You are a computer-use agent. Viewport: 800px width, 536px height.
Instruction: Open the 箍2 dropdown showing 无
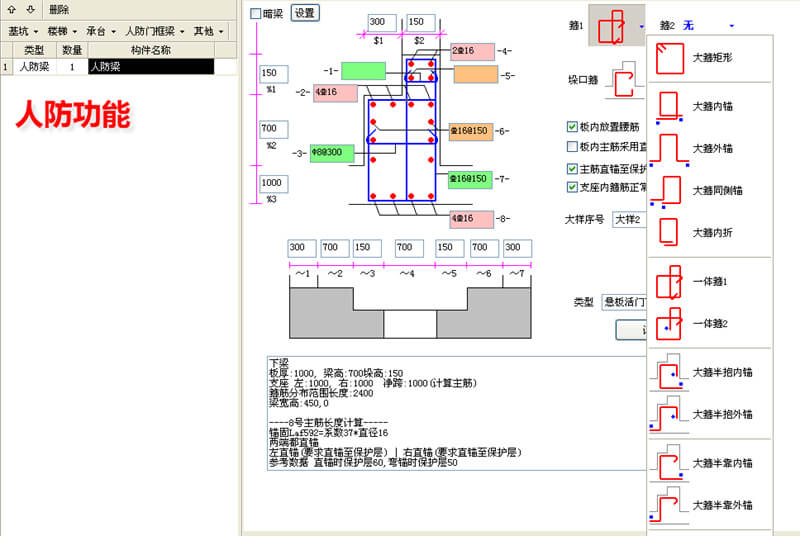click(710, 26)
